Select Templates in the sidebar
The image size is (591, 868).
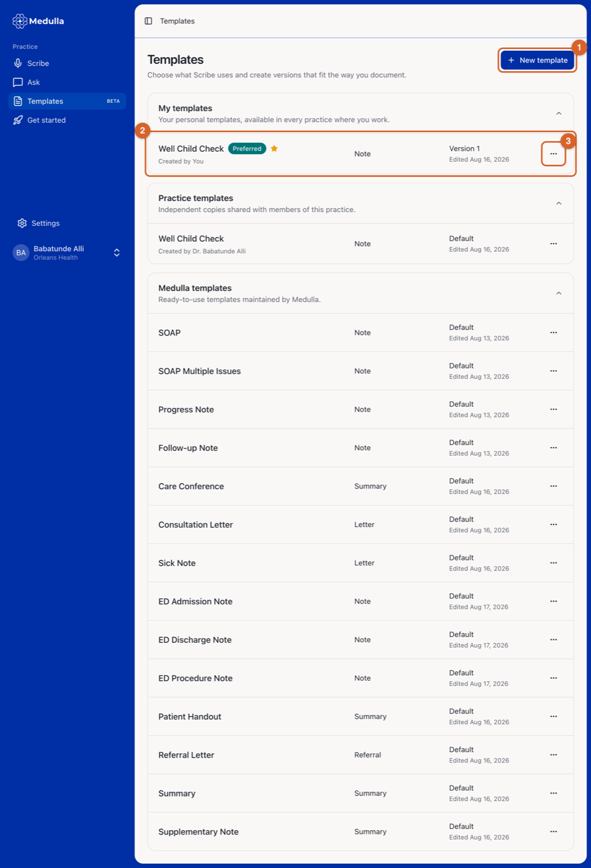[67, 101]
